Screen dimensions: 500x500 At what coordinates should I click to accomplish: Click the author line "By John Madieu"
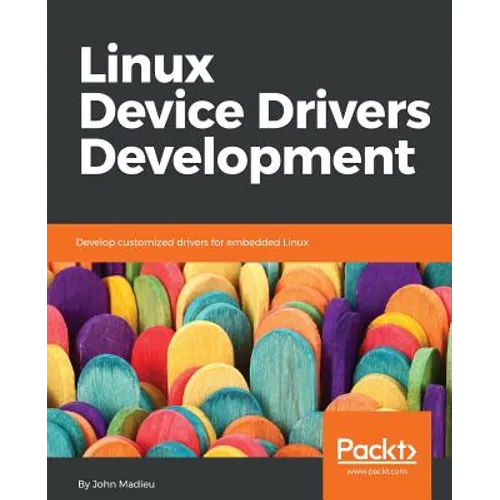click(116, 484)
